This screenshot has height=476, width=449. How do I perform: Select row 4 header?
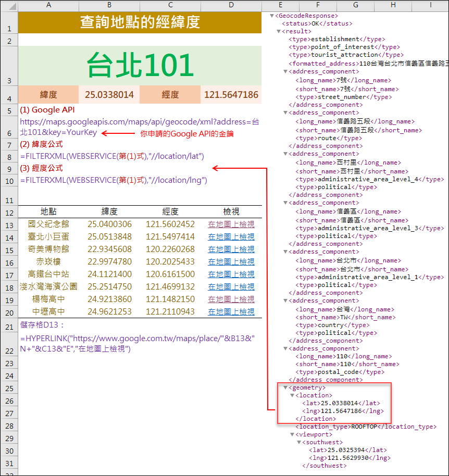click(x=9, y=95)
